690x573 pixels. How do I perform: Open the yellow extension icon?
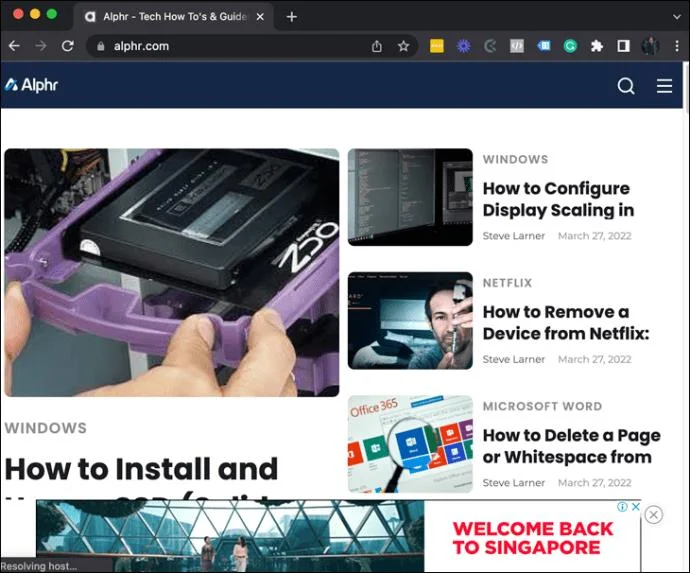[437, 46]
